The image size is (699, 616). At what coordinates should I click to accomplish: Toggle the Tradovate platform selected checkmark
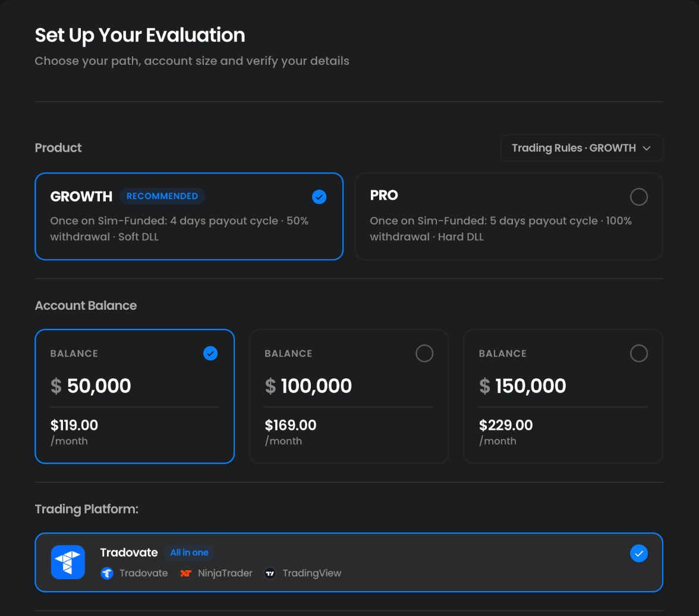pyautogui.click(x=639, y=554)
